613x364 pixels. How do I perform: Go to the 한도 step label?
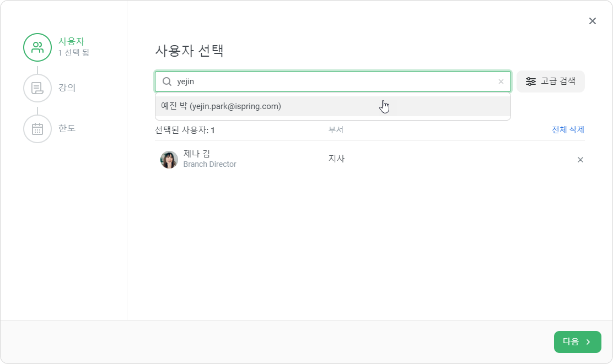67,128
